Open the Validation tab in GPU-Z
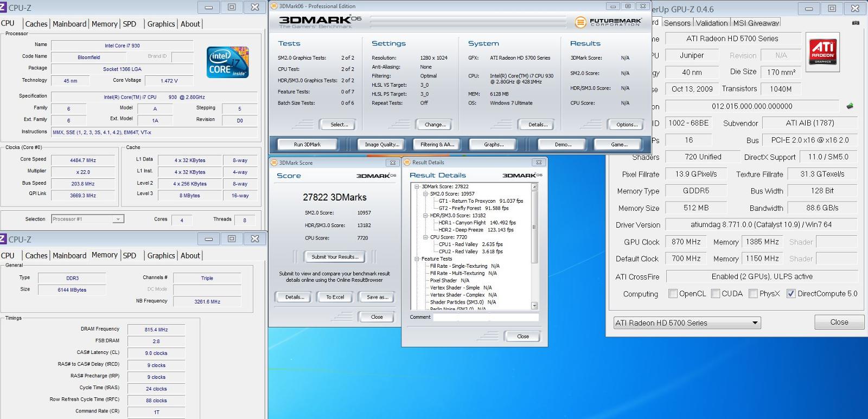The width and height of the screenshot is (868, 419). (x=712, y=23)
